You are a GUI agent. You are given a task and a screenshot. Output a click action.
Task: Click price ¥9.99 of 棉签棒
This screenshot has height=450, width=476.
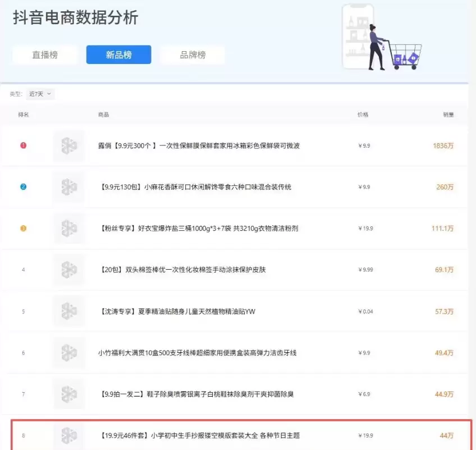pyautogui.click(x=365, y=270)
